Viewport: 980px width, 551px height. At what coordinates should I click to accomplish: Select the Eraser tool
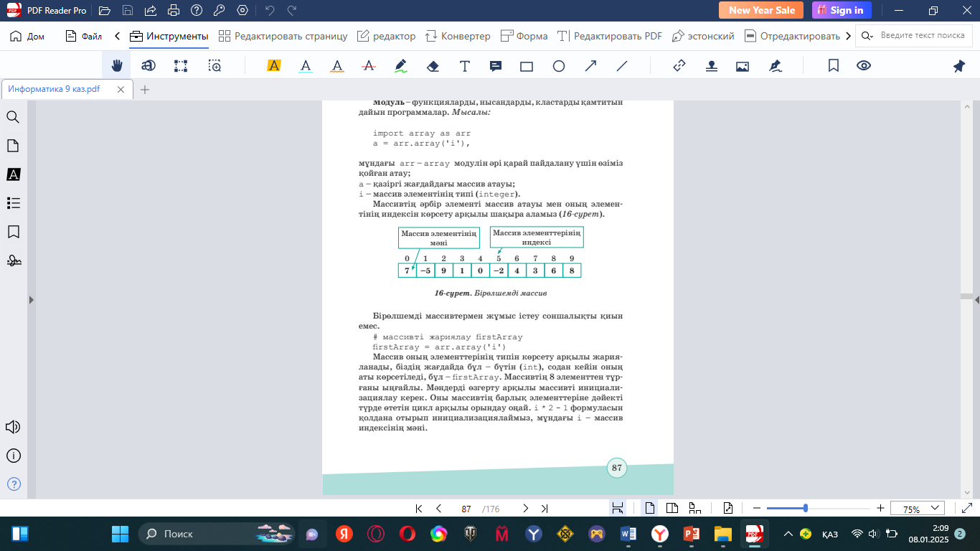(x=433, y=66)
